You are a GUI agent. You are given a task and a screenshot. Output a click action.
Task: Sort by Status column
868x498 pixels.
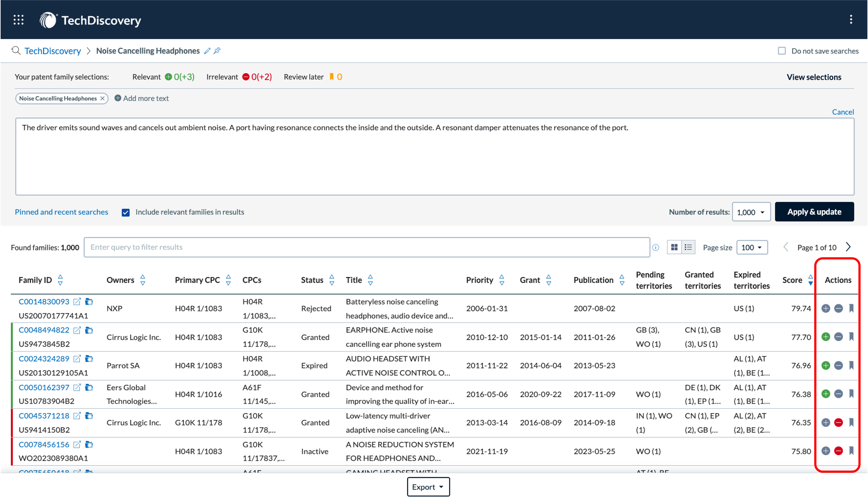pos(331,280)
